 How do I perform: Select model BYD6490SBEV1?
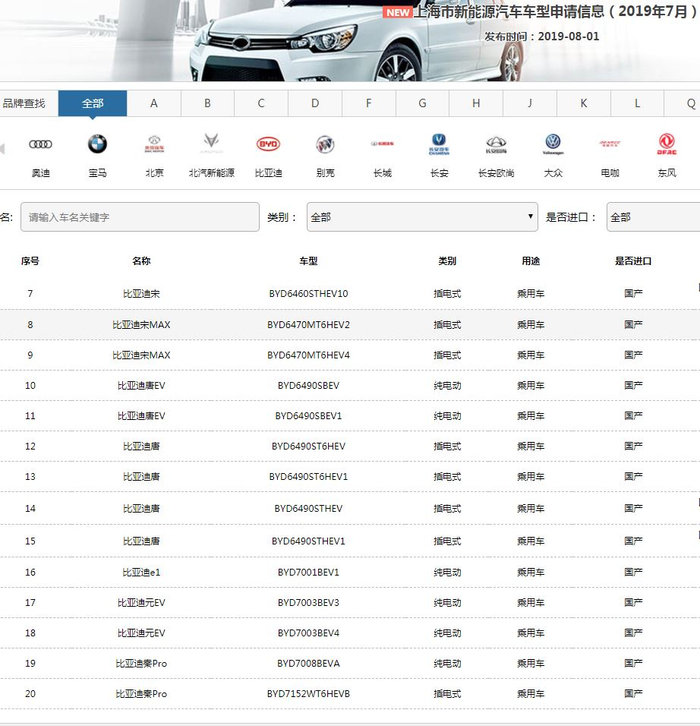[x=308, y=416]
